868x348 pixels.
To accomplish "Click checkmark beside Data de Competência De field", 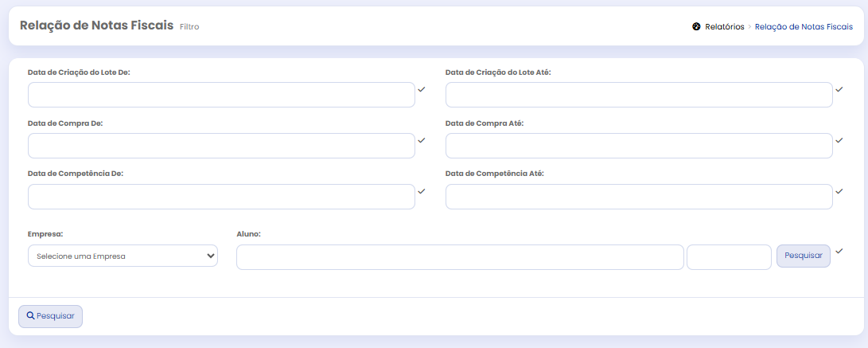I will [x=422, y=191].
